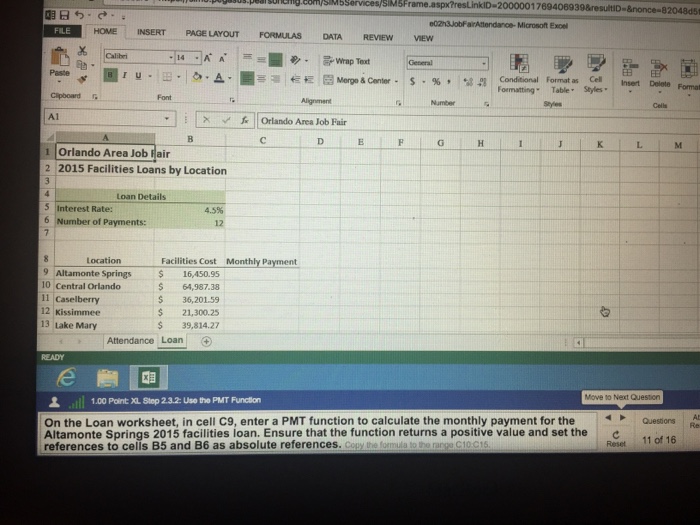Click the previous question arrow

(x=608, y=418)
